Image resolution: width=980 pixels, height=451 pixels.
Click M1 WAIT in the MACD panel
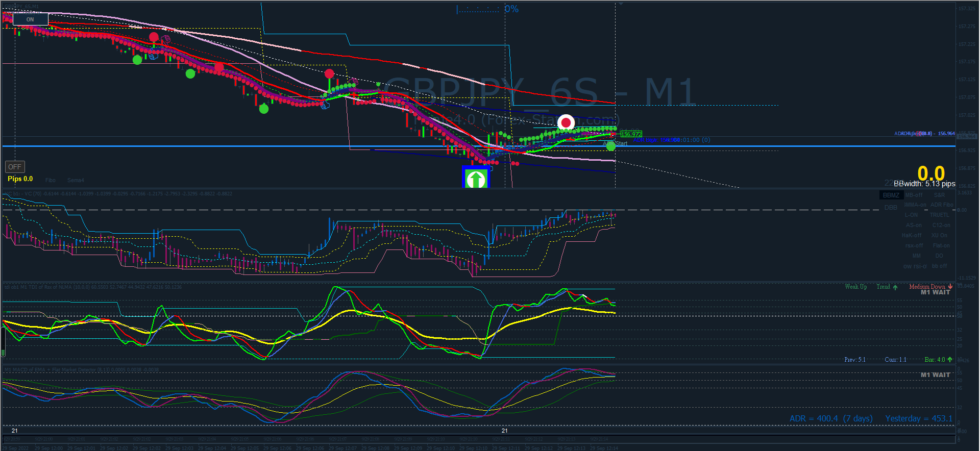coord(936,375)
